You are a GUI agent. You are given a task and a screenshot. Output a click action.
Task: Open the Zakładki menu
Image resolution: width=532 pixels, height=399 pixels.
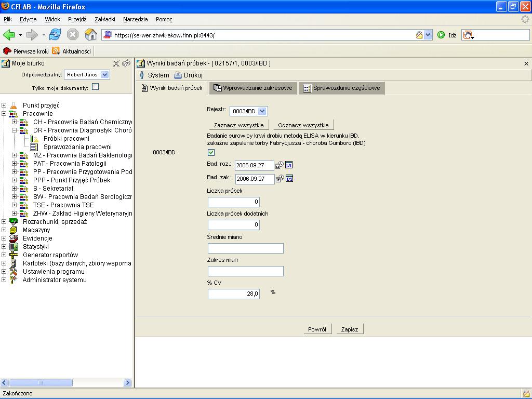pyautogui.click(x=105, y=19)
